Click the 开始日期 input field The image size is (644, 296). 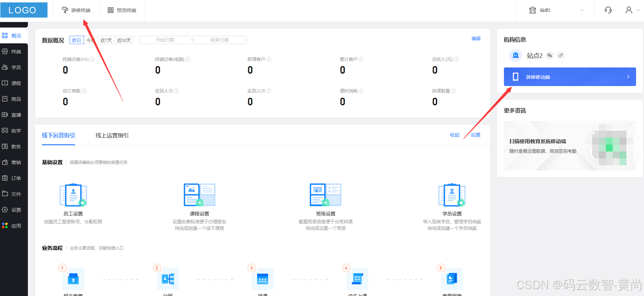pos(165,40)
